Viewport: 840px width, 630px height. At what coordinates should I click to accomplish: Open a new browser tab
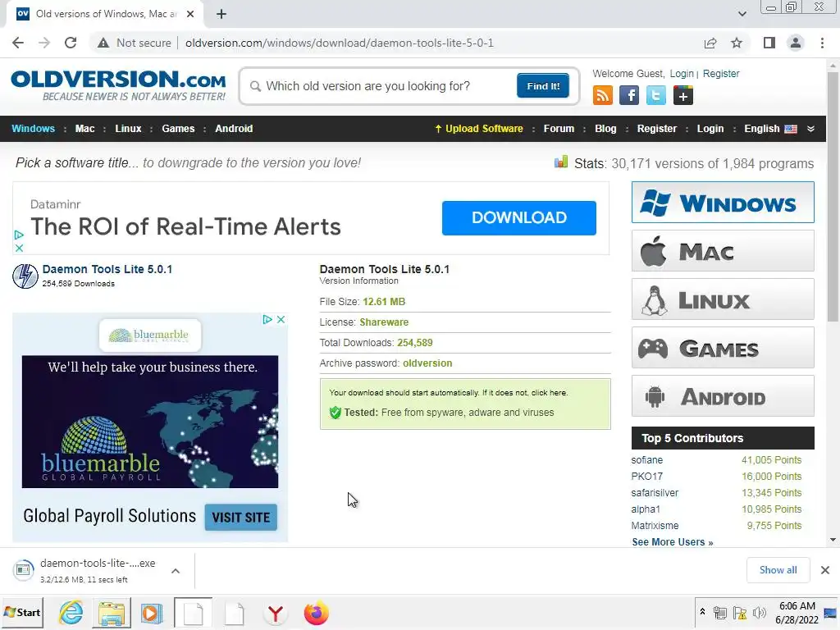tap(221, 14)
